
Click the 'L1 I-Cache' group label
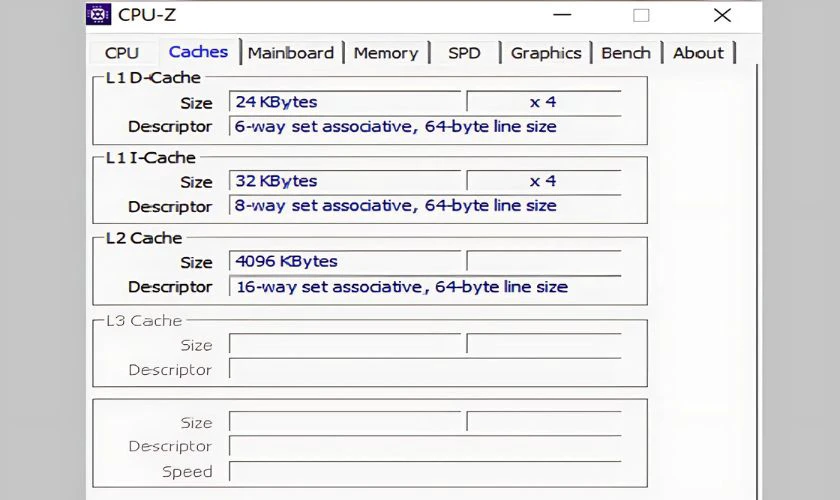(151, 158)
